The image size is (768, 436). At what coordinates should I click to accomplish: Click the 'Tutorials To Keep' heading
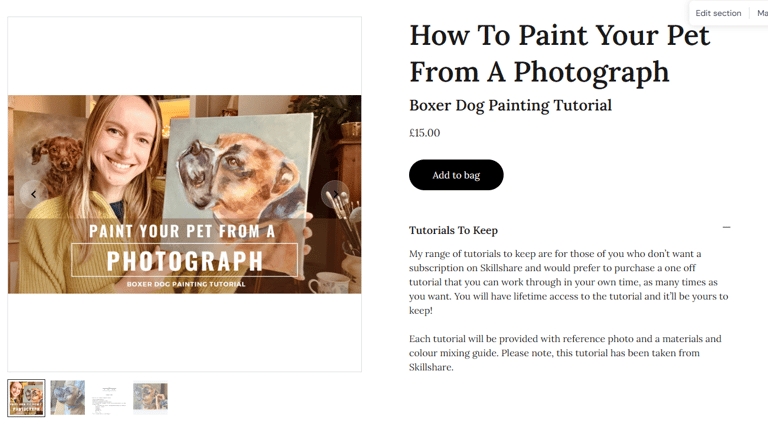click(x=453, y=230)
